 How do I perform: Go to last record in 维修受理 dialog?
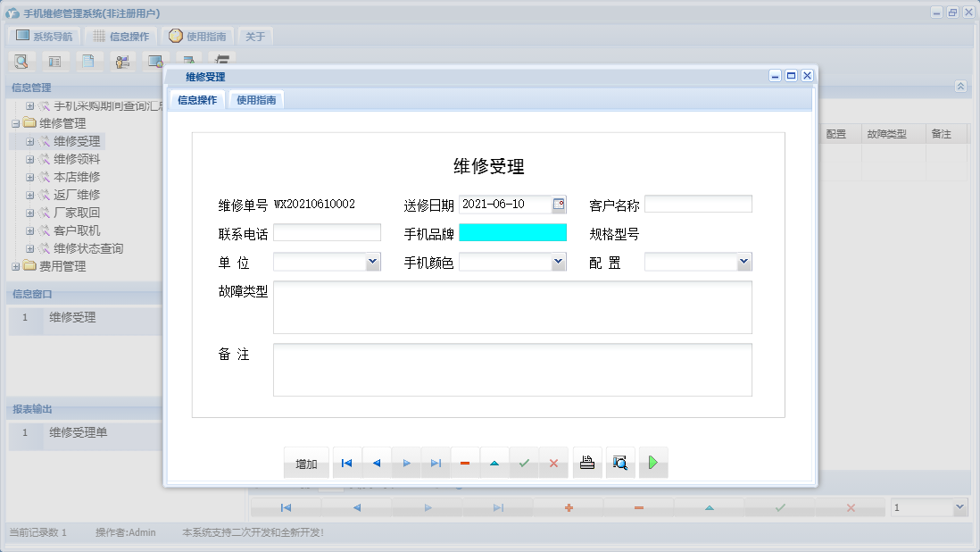[436, 464]
